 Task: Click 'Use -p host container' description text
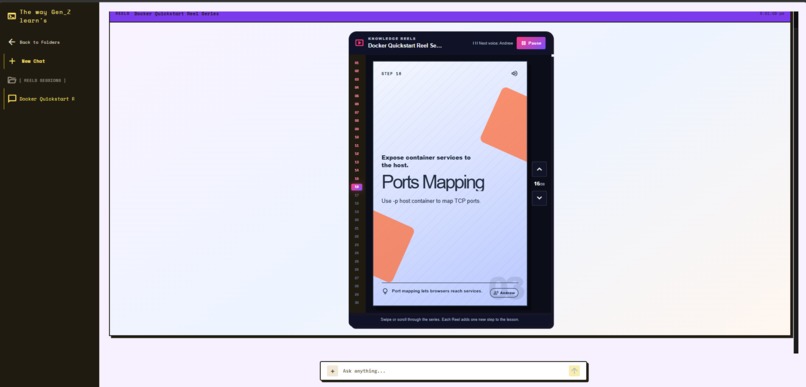click(430, 201)
